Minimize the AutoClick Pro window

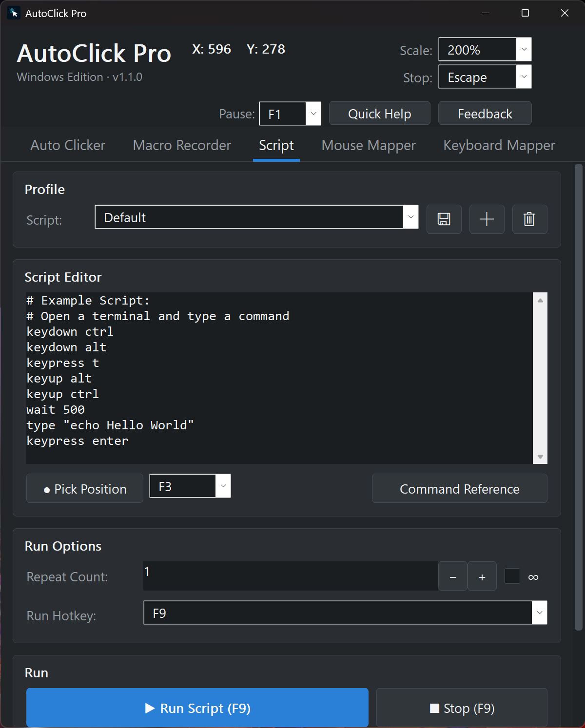point(486,13)
